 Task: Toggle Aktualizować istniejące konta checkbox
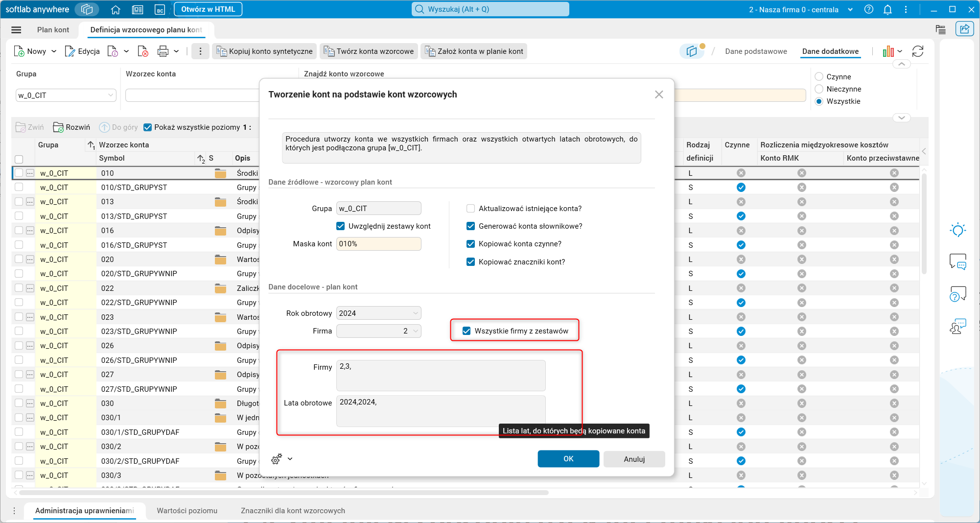pyautogui.click(x=471, y=209)
